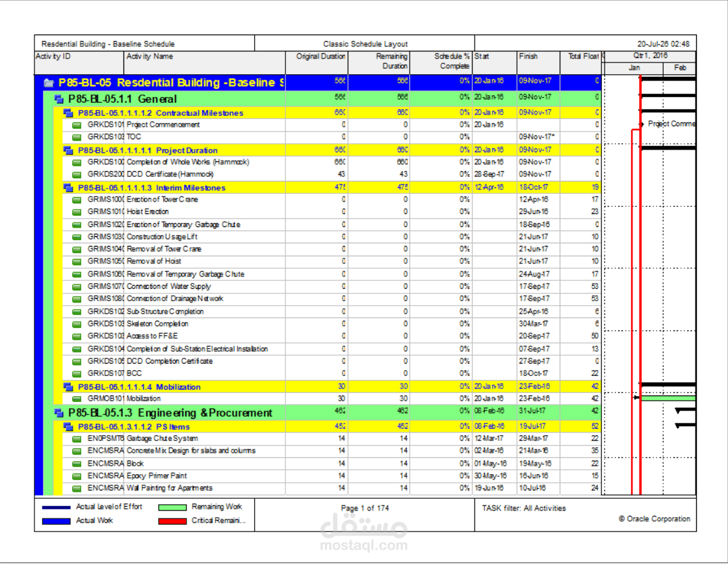Click the activity icon for Hoist Erection
The image size is (728, 564).
pyautogui.click(x=77, y=212)
